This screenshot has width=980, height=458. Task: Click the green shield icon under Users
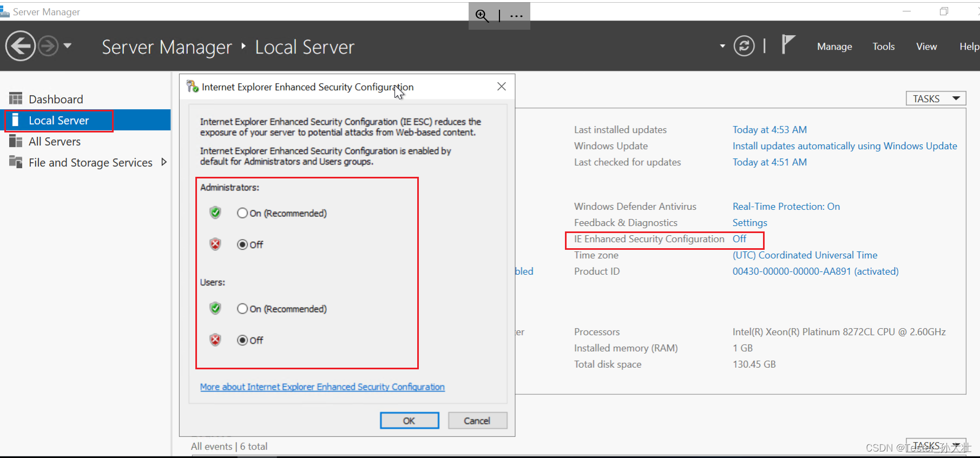(215, 308)
